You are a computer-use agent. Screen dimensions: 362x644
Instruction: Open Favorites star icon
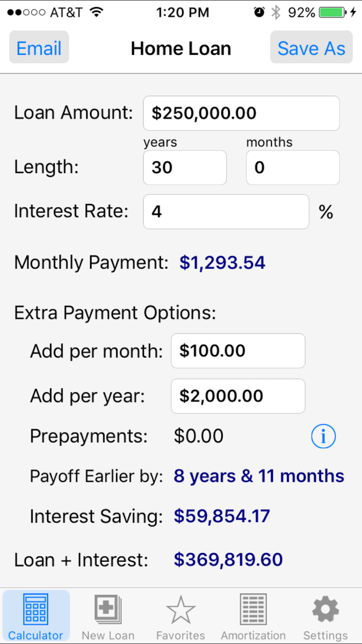point(181,610)
